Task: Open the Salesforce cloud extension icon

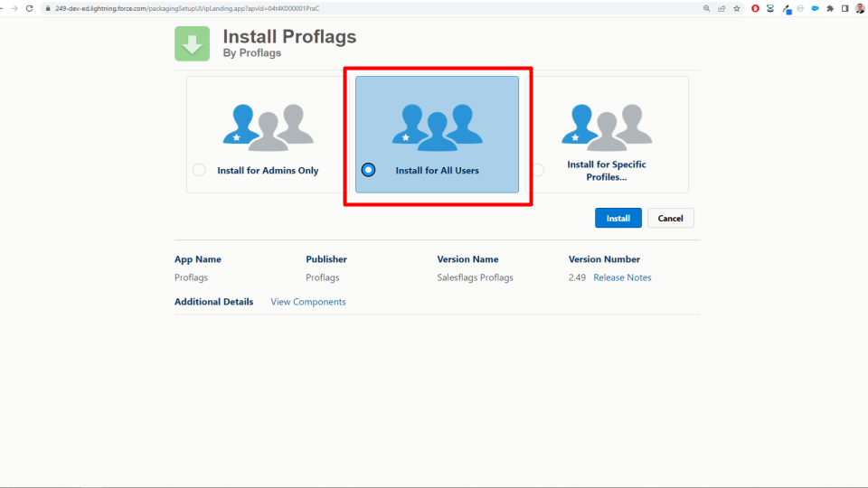Action: coord(815,8)
